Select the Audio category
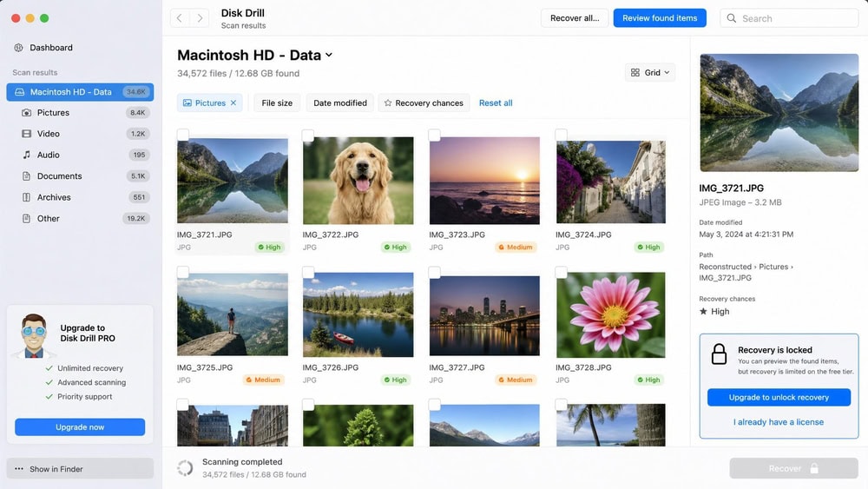 (x=80, y=155)
